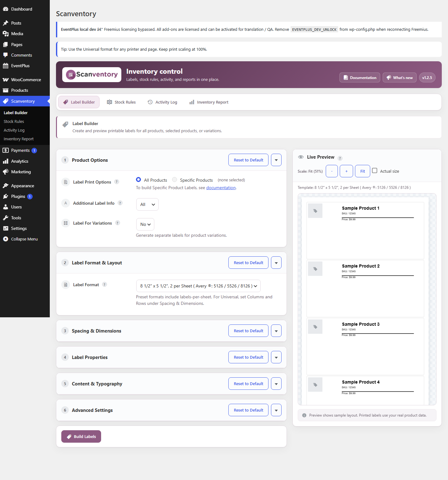The height and width of the screenshot is (480, 448).
Task: Open the Label Format preset dropdown
Action: click(x=198, y=286)
